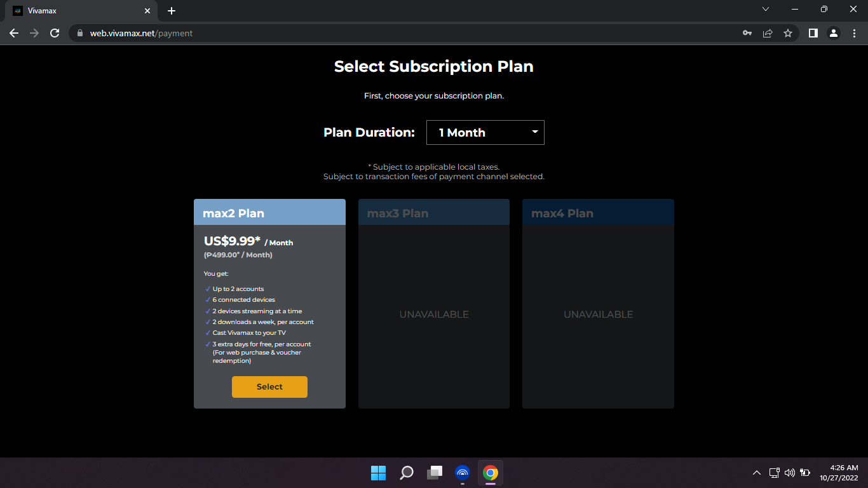Close the Chrome window

(853, 9)
